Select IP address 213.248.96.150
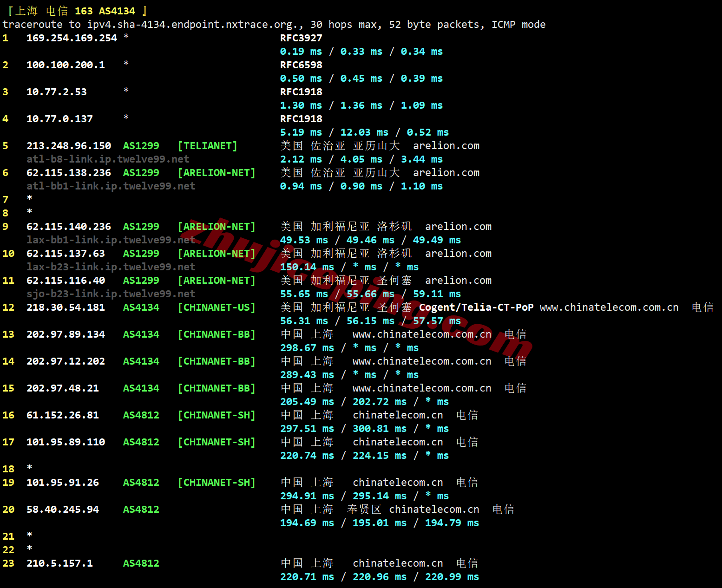This screenshot has height=588, width=722. [x=69, y=146]
